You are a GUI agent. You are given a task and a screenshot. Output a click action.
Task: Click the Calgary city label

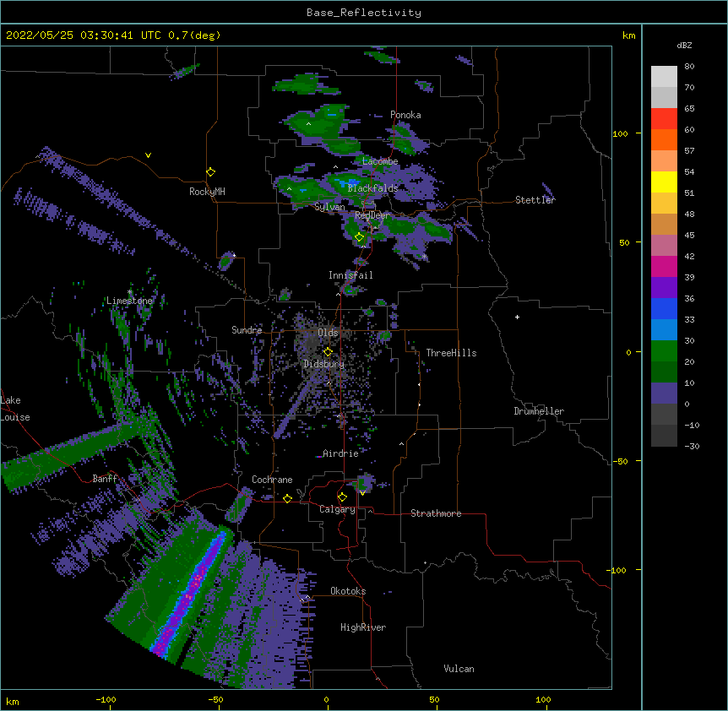[337, 509]
